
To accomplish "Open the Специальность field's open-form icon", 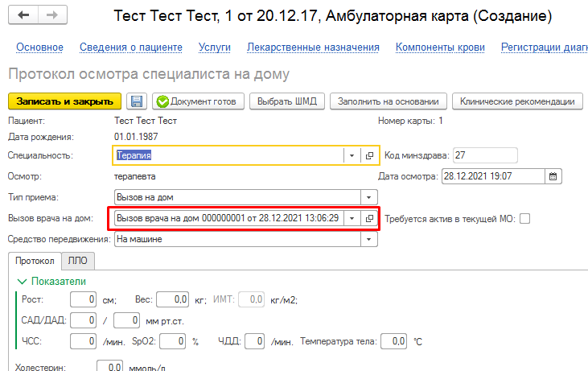I will pyautogui.click(x=369, y=155).
